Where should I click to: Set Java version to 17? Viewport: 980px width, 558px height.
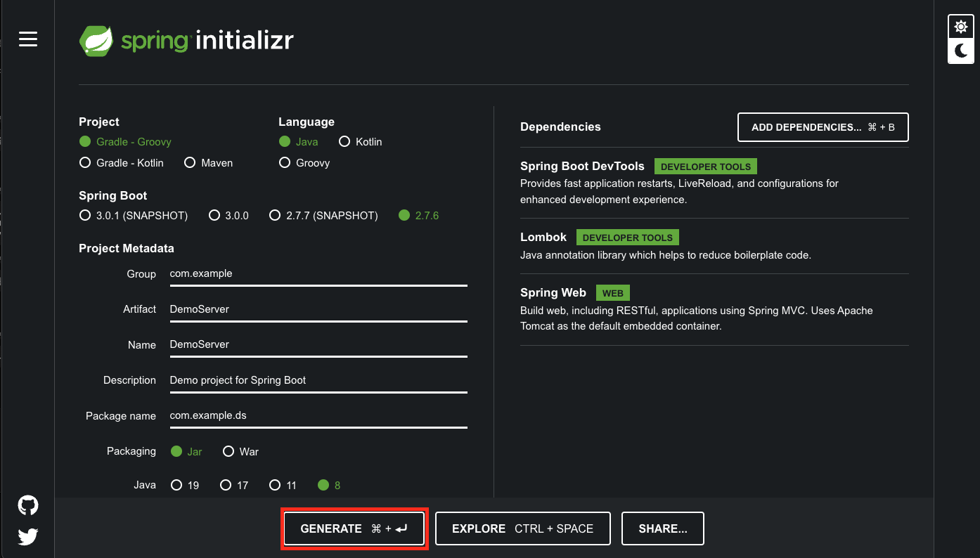(x=234, y=486)
